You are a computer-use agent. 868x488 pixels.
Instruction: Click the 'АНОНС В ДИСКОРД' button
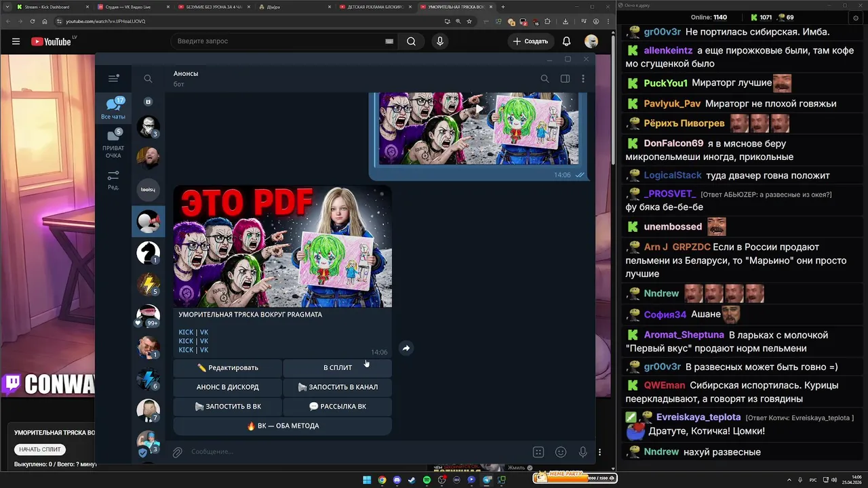click(x=227, y=387)
